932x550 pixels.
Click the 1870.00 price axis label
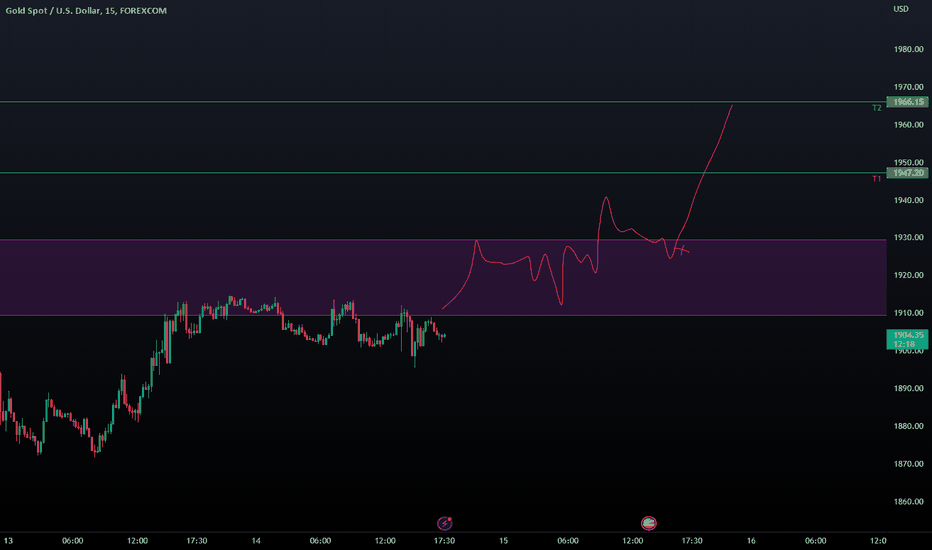click(909, 464)
